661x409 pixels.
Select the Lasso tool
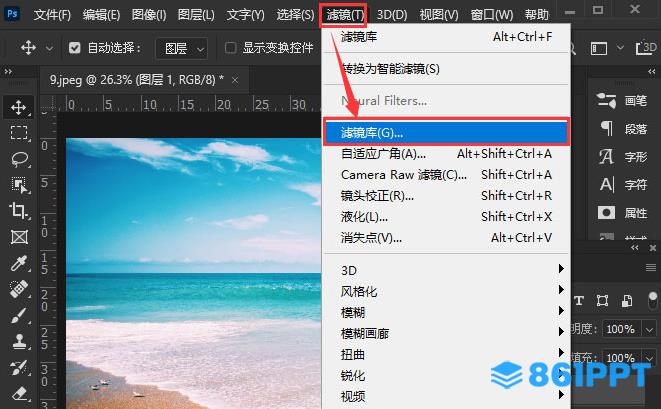click(19, 159)
